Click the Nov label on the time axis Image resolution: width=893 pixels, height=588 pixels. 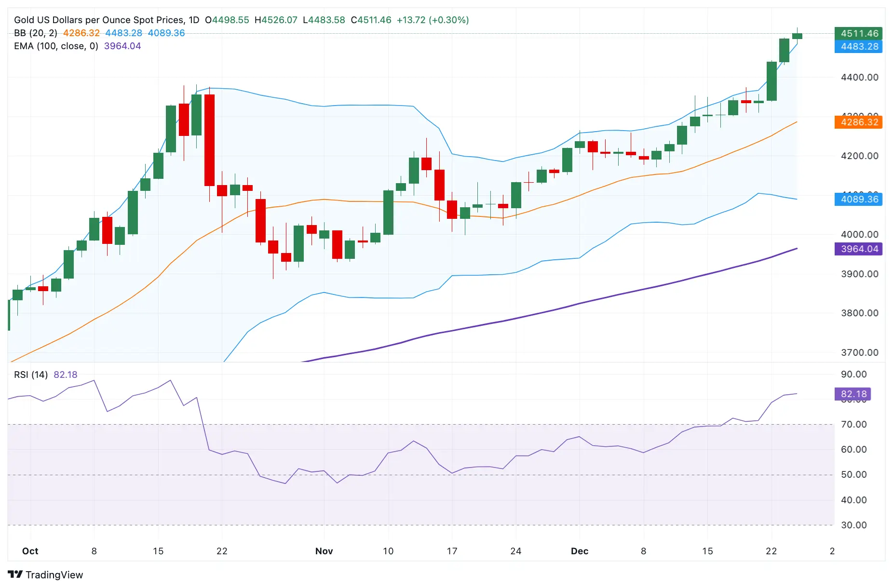click(324, 551)
